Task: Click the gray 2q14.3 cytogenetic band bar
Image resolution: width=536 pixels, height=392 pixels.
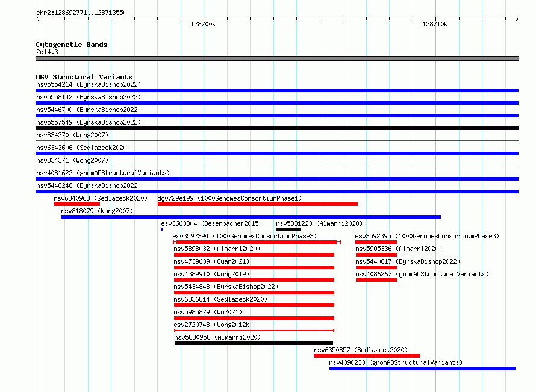Action: coord(277,58)
